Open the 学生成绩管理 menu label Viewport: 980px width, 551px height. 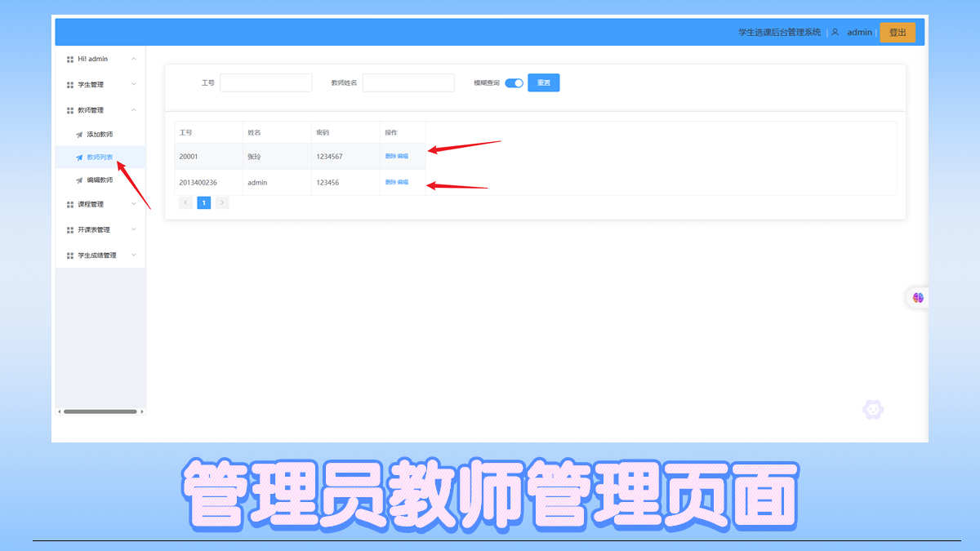(97, 256)
